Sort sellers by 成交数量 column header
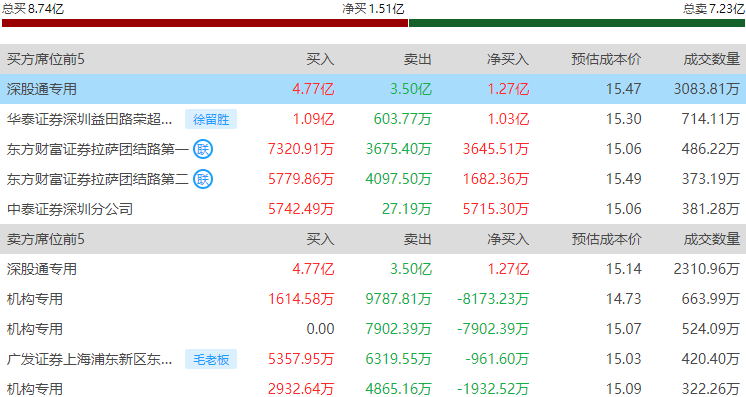This screenshot has width=746, height=397. click(712, 239)
